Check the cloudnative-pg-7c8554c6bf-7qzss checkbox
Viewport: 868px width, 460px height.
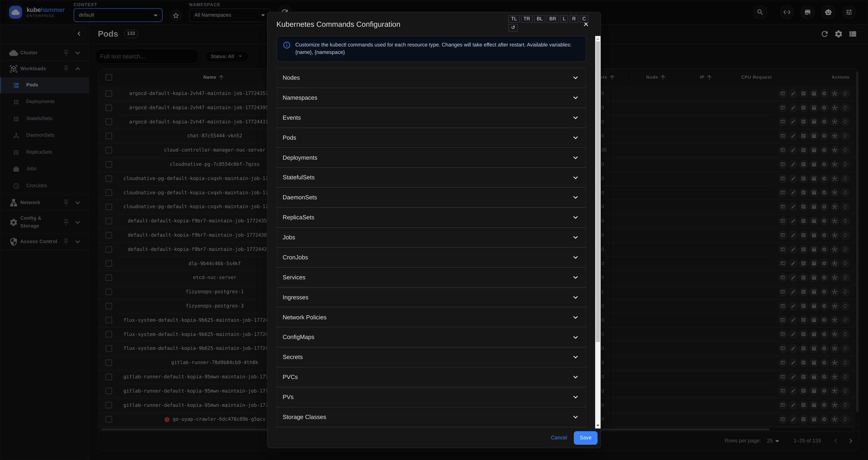[109, 164]
